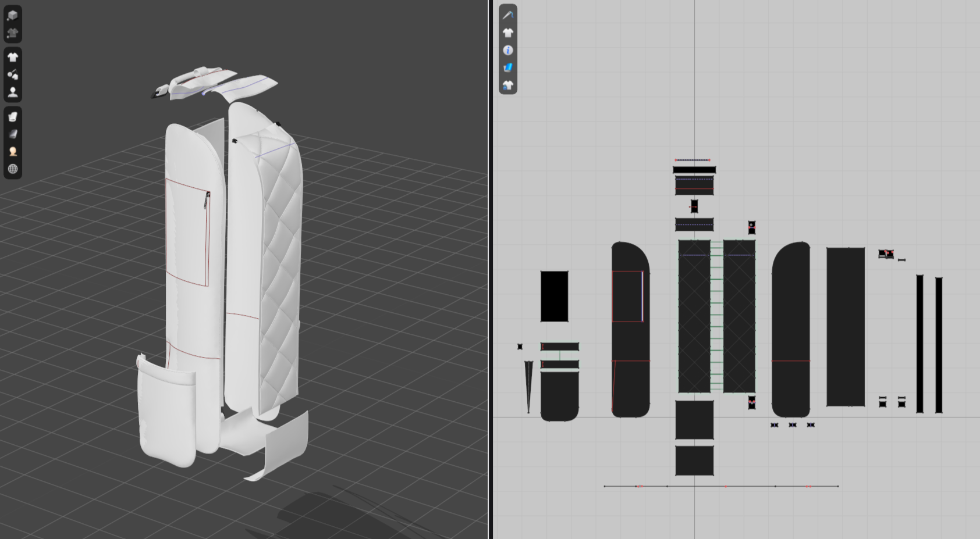This screenshot has width=980, height=539.
Task: Toggle the blue fabric texture icon in 2D window
Action: [x=508, y=68]
